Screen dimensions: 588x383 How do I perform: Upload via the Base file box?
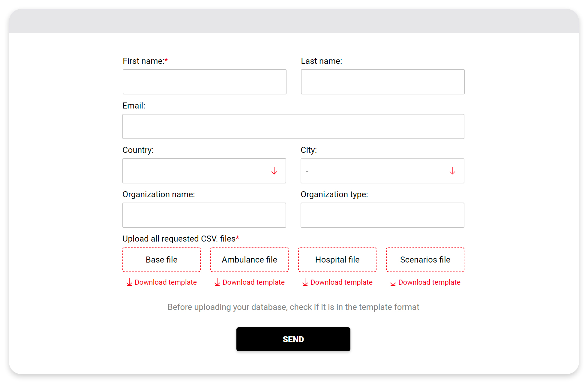click(x=161, y=260)
